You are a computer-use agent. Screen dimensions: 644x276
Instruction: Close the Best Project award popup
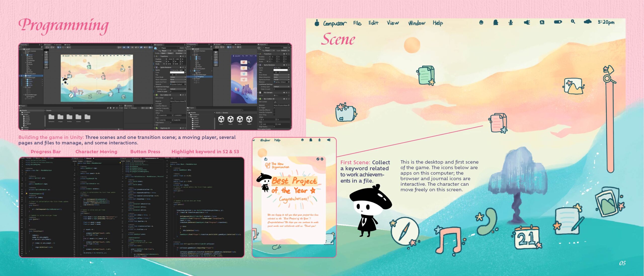[x=322, y=159]
